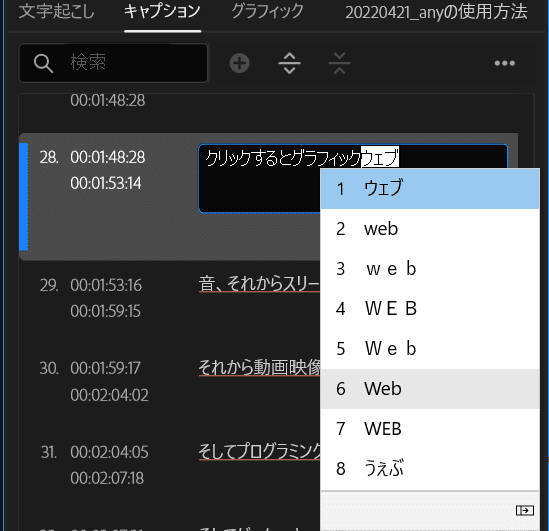Choose IME candidate 6 Web
Screen dimensions: 549x531
(x=430, y=389)
